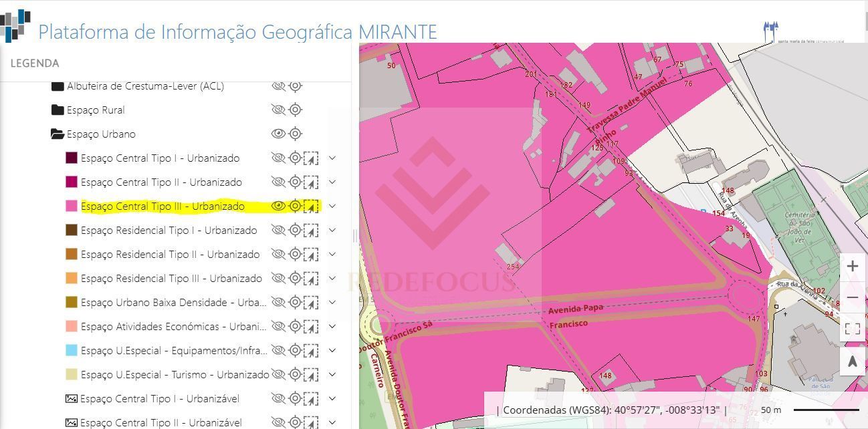Click the Plataforma de Informação Geográfica MIRANTE title
The width and height of the screenshot is (868, 429).
pyautogui.click(x=237, y=32)
